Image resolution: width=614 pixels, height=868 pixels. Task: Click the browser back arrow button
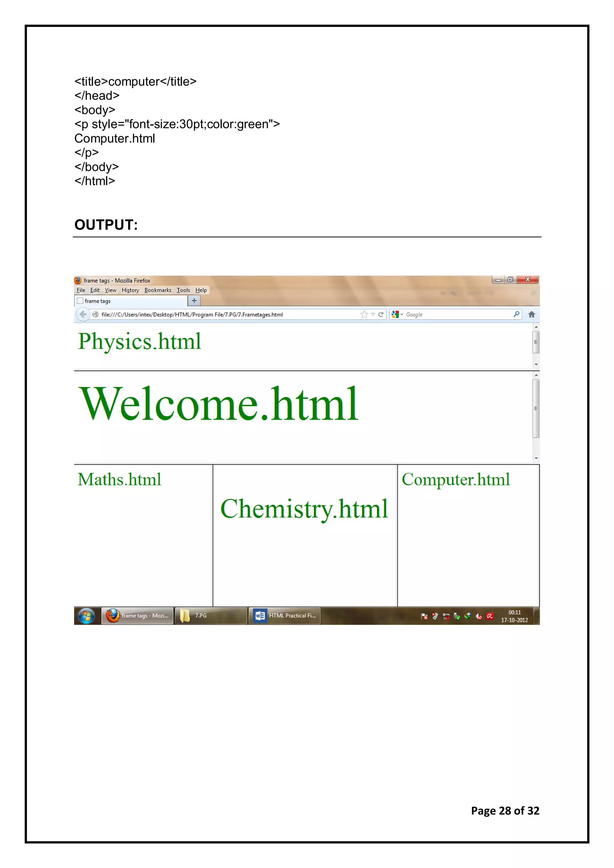click(x=83, y=314)
